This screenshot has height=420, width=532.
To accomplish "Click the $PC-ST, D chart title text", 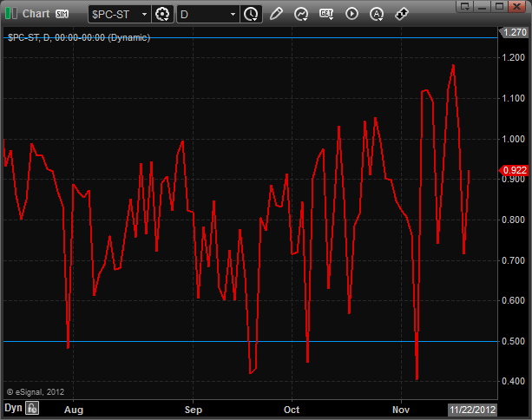I will tap(79, 37).
